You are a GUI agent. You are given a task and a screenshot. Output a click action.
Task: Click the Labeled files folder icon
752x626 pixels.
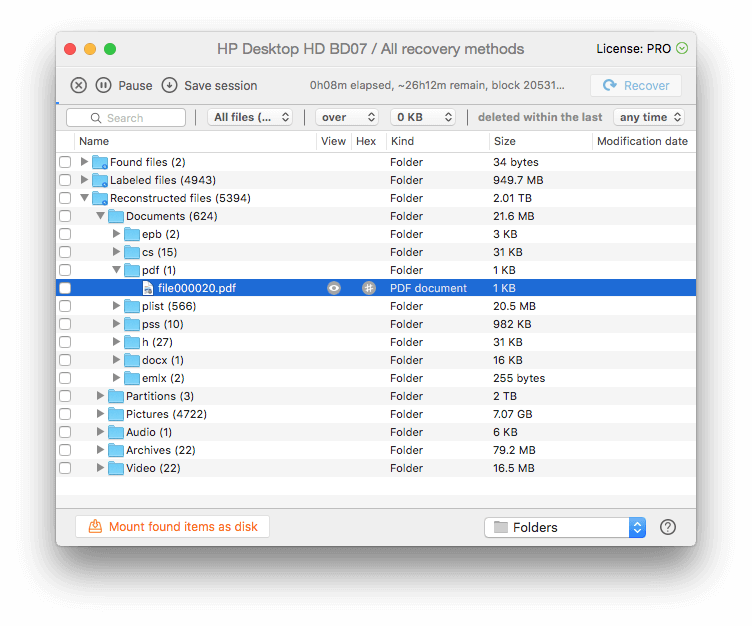pyautogui.click(x=100, y=180)
